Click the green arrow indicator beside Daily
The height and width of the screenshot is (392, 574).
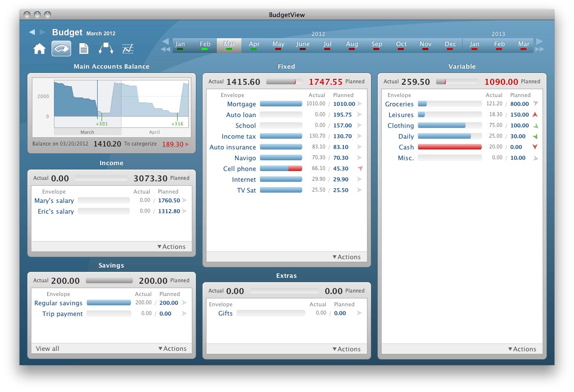coord(536,136)
